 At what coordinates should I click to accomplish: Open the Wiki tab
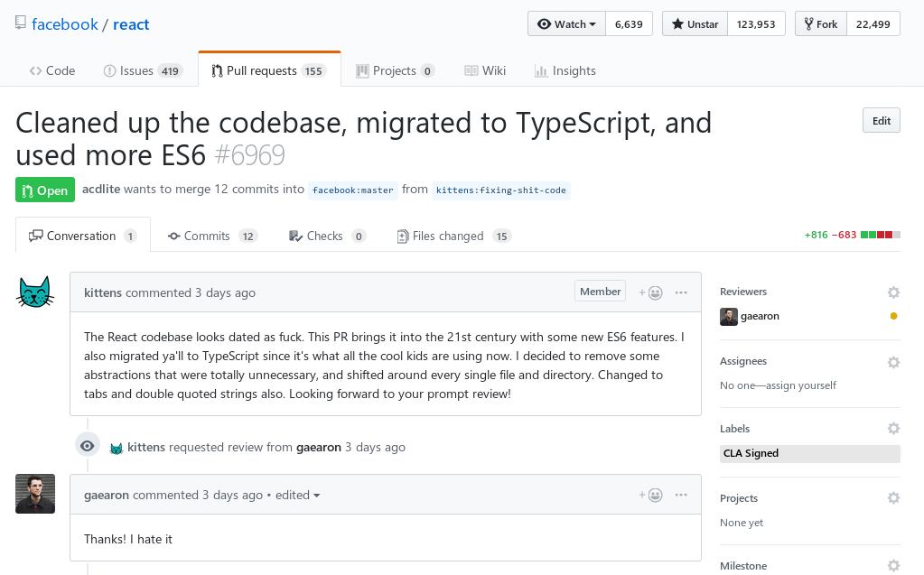tap(485, 70)
